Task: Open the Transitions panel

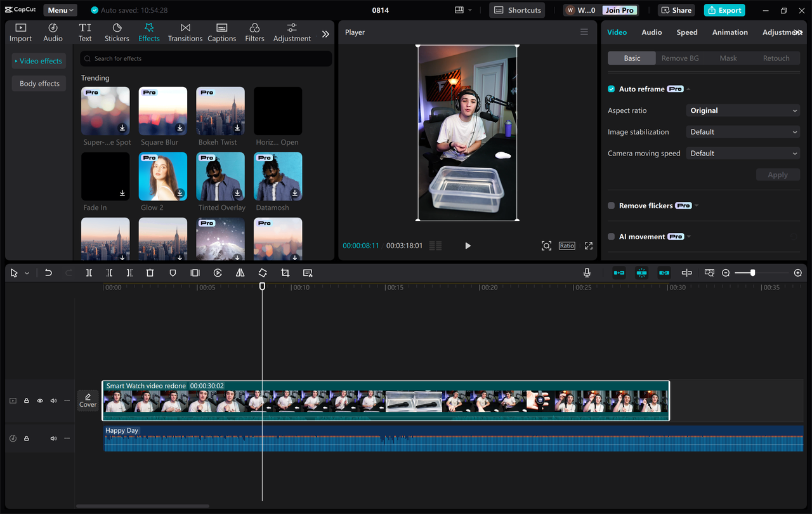Action: [185, 32]
